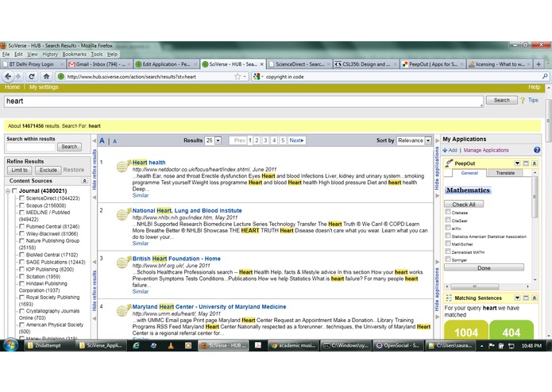Open VLC media player taskbar icon
The image size is (552, 392).
coord(171,346)
